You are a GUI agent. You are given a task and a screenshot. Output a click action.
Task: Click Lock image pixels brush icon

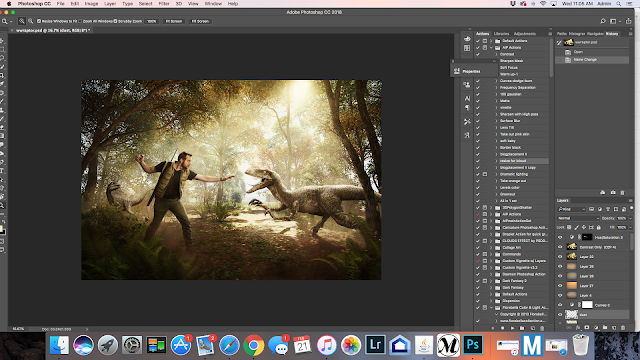pyautogui.click(x=577, y=227)
